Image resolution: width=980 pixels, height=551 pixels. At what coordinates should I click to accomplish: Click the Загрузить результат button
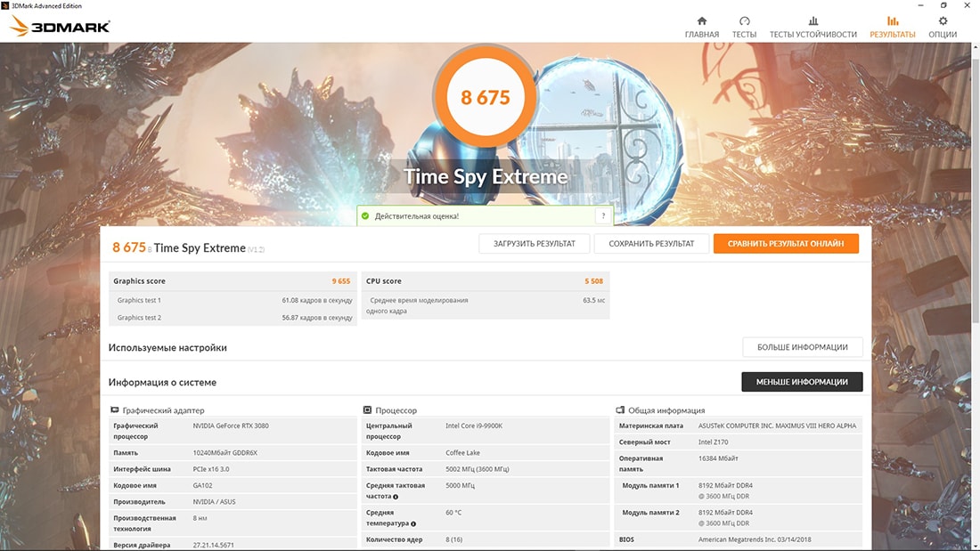(x=535, y=244)
